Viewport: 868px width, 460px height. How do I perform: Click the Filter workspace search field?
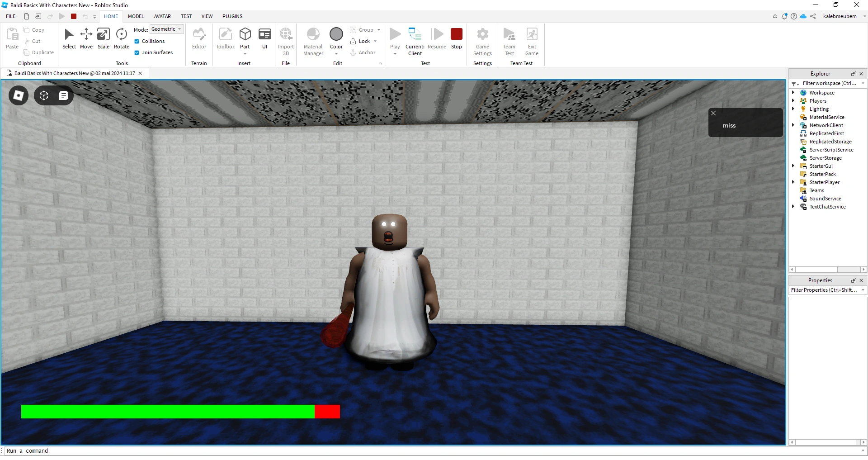pyautogui.click(x=830, y=84)
